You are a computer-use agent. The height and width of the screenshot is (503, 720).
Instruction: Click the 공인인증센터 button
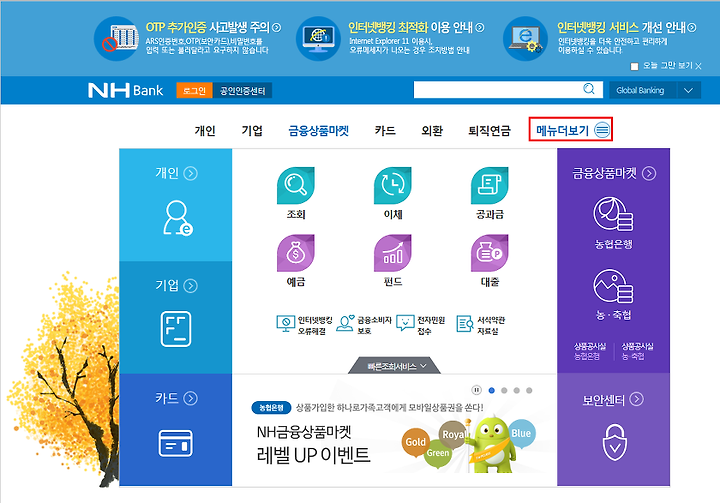[242, 90]
